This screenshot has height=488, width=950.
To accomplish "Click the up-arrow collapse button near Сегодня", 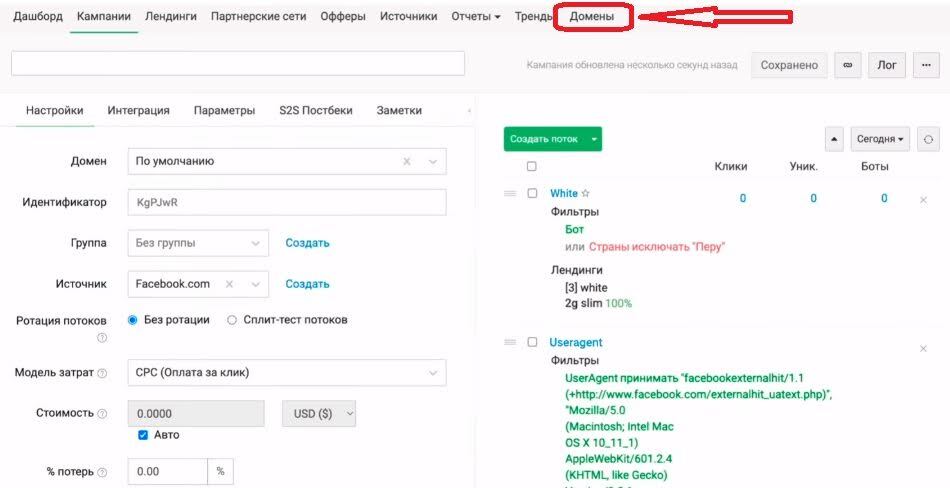I will (835, 139).
